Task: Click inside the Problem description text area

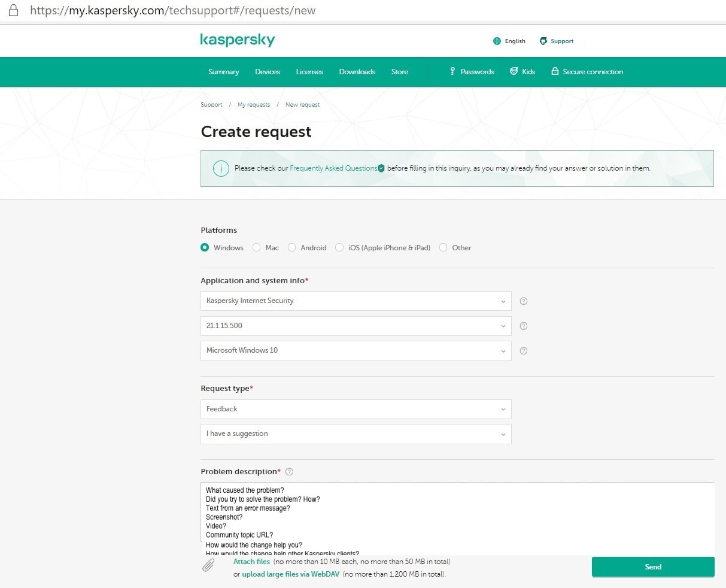Action: (458, 519)
